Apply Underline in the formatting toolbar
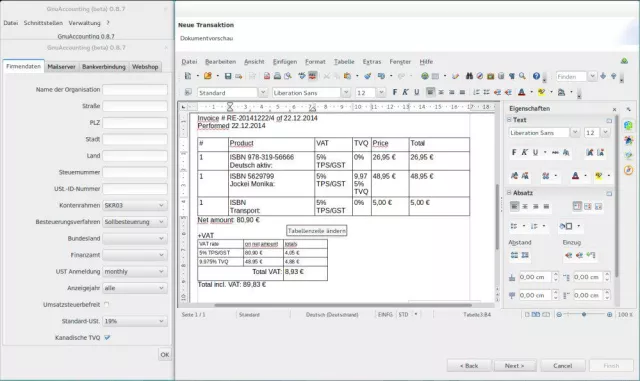The image size is (640, 381). [417, 92]
